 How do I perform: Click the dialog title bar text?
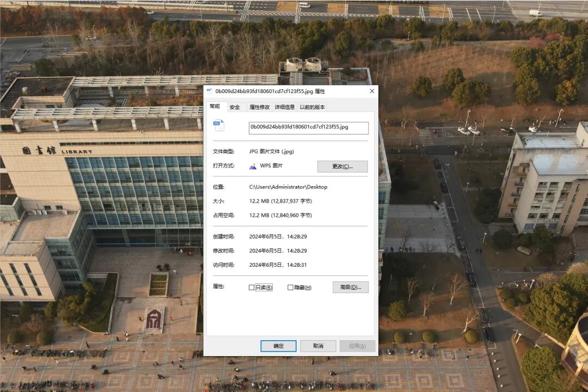[270, 91]
